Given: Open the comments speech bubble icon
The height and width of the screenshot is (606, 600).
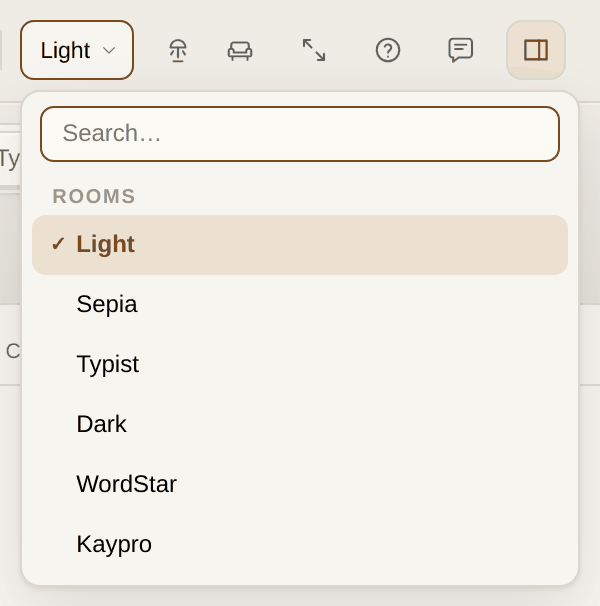Looking at the screenshot, I should click(x=460, y=50).
